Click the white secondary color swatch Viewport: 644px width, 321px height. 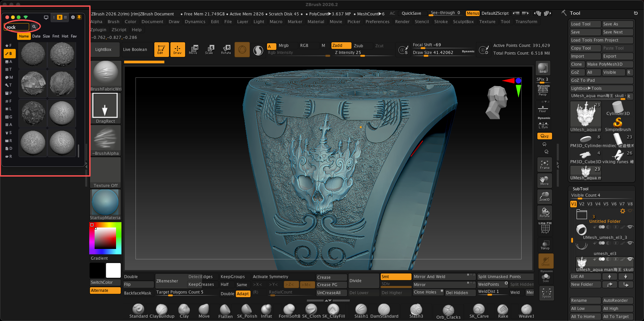[113, 270]
